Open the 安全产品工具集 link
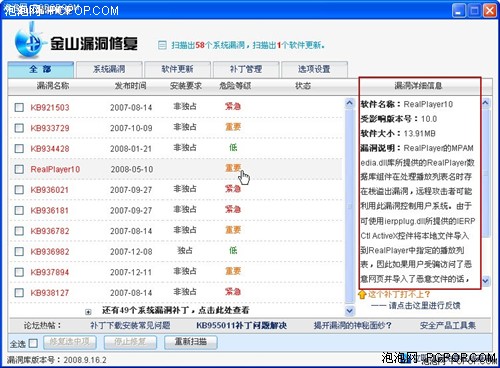Screen dimensions: 500x368 (x=448, y=325)
